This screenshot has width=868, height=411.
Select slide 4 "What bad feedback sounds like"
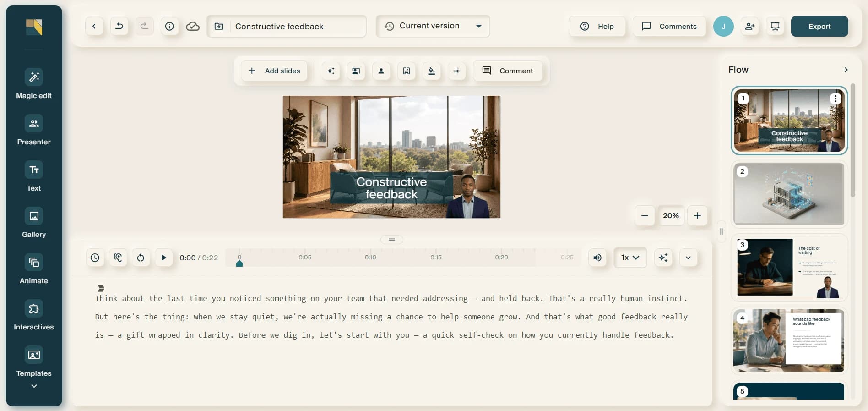tap(789, 341)
